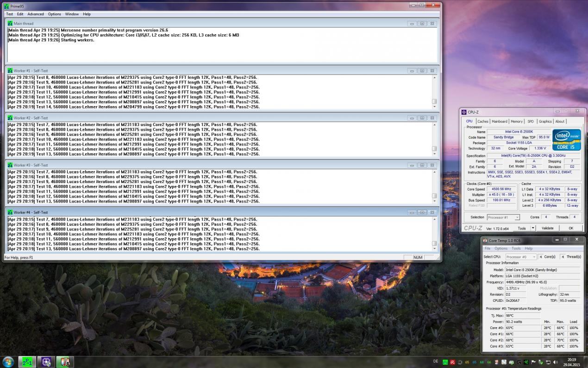Click the CPU-Z Tools button
The height and width of the screenshot is (368, 588).
point(522,228)
